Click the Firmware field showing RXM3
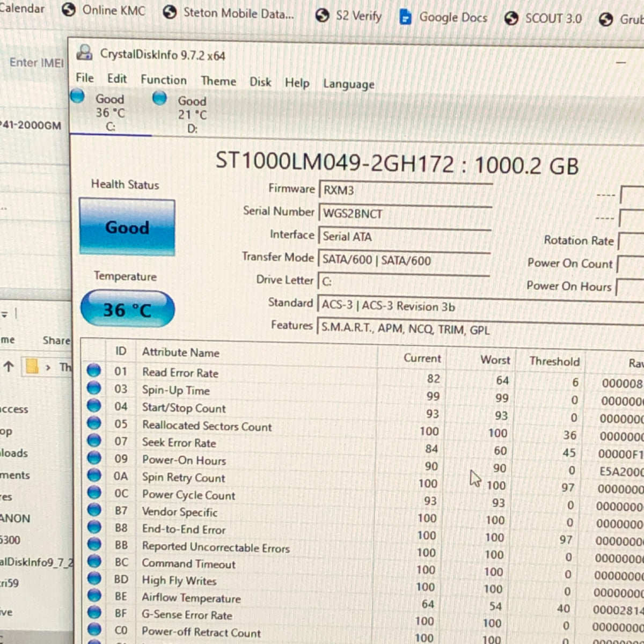644x644 pixels. (406, 191)
